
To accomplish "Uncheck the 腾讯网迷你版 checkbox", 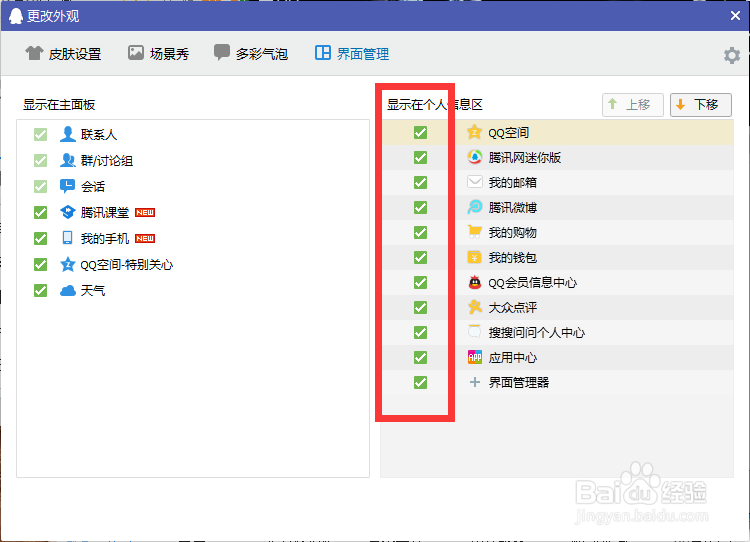I will click(420, 157).
